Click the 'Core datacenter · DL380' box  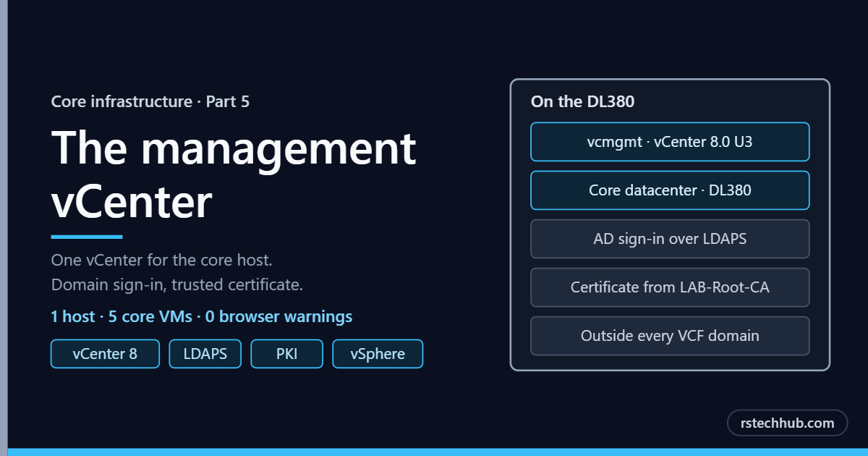(670, 190)
